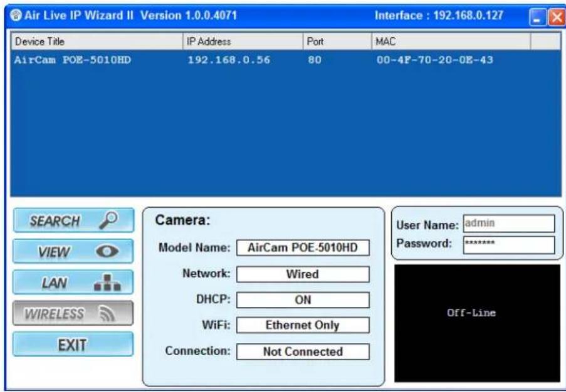The height and width of the screenshot is (392, 566).
Task: Click the DHCP value ON
Action: pyautogui.click(x=303, y=300)
